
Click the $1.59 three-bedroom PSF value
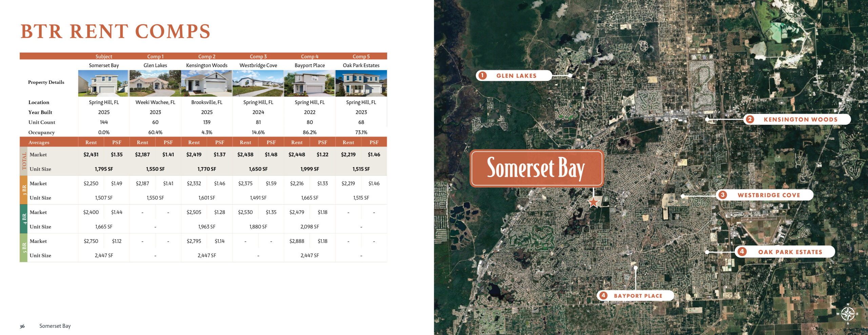click(271, 184)
